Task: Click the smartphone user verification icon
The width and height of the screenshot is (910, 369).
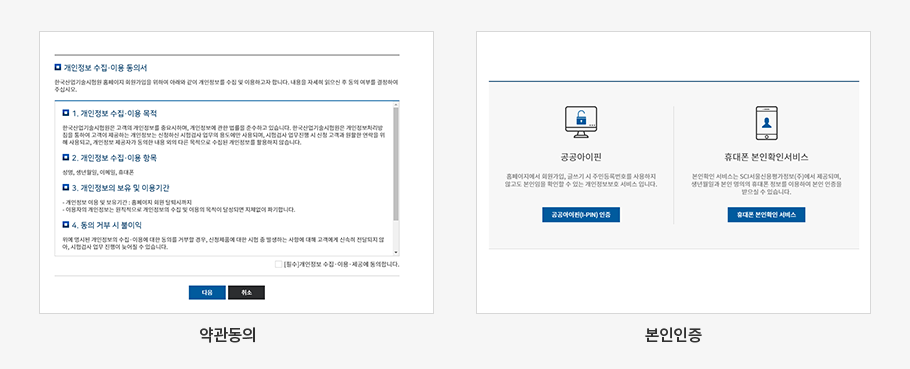Action: pos(767,123)
